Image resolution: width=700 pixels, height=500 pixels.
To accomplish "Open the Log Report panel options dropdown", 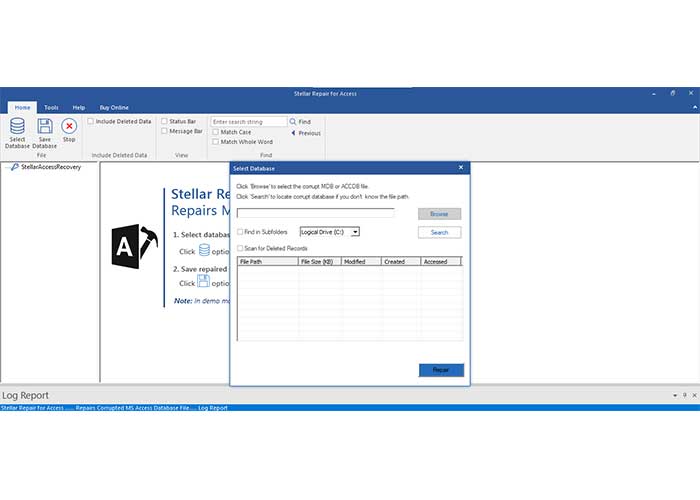I will pyautogui.click(x=675, y=395).
